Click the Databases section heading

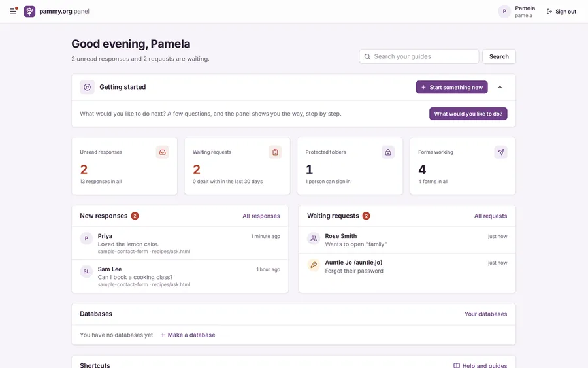[x=96, y=314]
